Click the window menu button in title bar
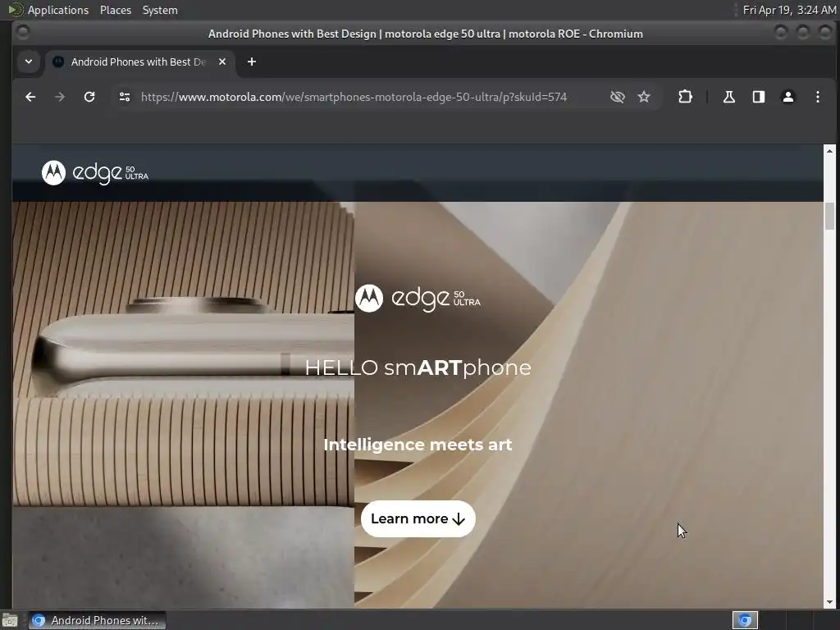 23,33
